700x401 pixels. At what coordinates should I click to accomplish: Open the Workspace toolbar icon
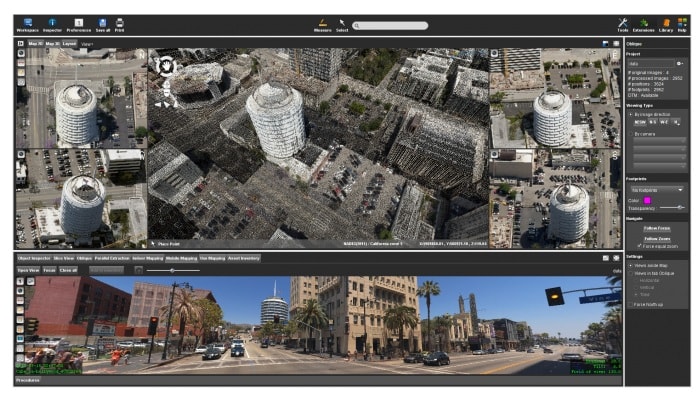pos(28,25)
